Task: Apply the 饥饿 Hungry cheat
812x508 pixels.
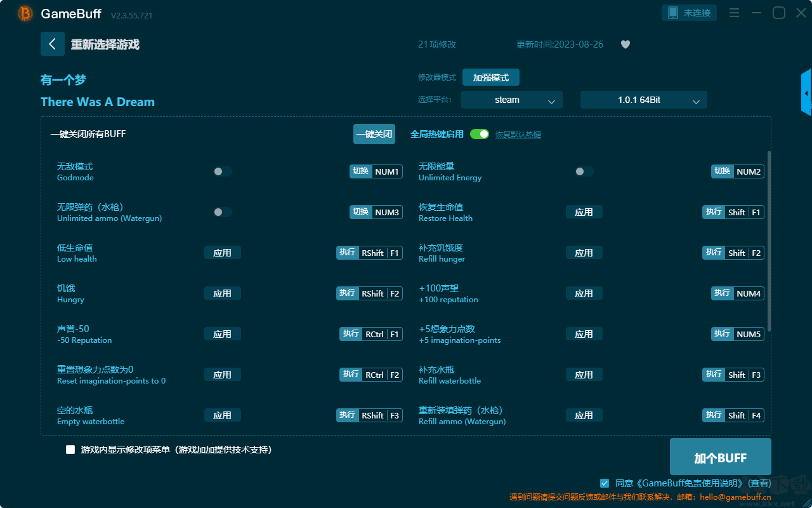Action: point(223,293)
